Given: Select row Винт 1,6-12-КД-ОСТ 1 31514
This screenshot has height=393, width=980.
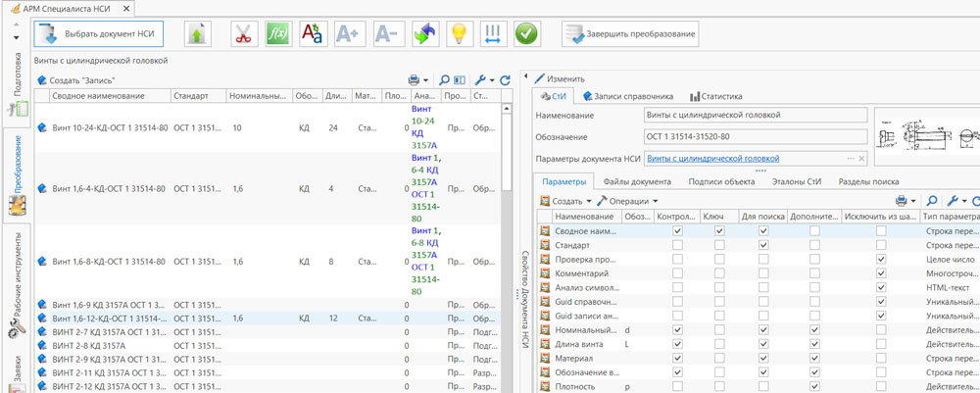Looking at the screenshot, I should click(268, 318).
